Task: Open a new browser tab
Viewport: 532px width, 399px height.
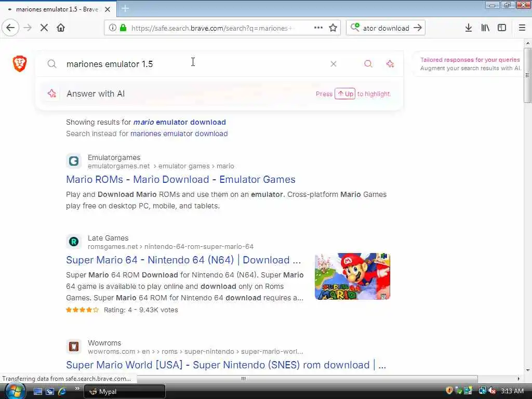Action: (125, 9)
